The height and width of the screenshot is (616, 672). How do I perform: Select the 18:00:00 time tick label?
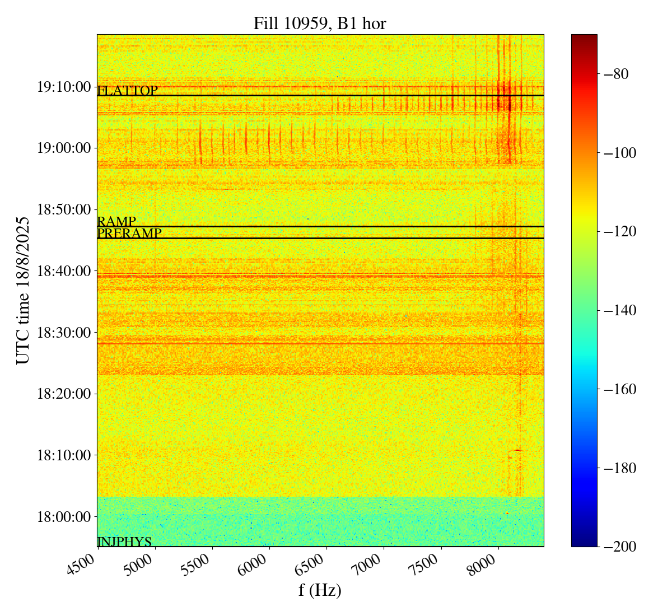(x=63, y=516)
